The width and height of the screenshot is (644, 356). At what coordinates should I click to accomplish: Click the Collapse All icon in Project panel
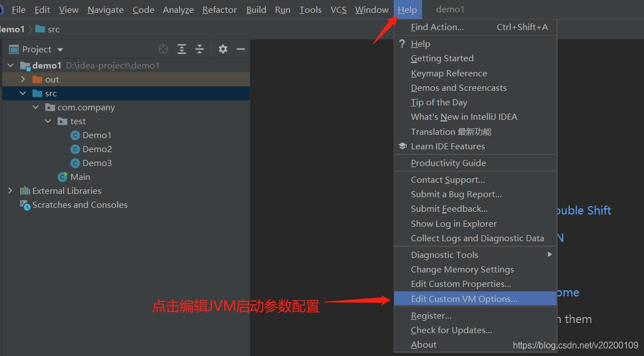click(x=200, y=49)
